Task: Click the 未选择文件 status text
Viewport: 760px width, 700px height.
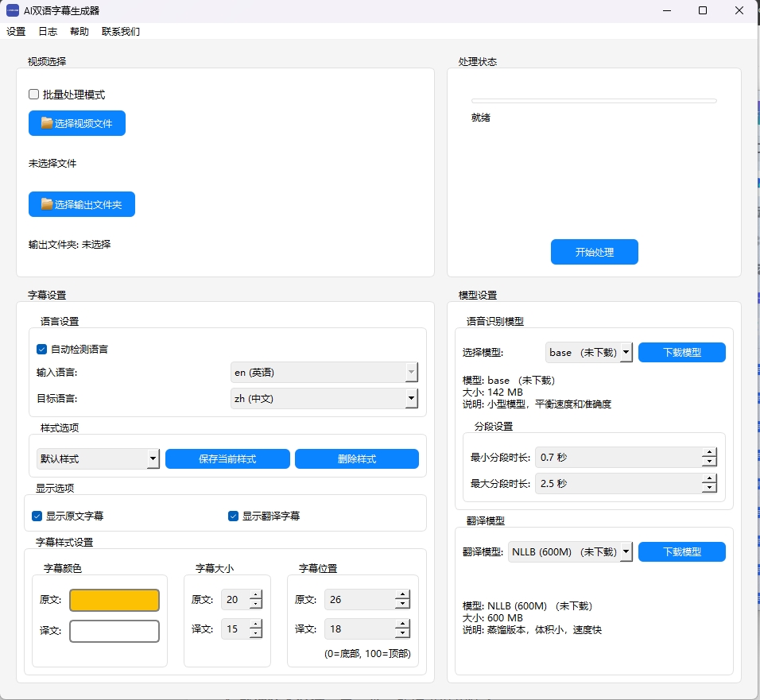Action: [52, 163]
